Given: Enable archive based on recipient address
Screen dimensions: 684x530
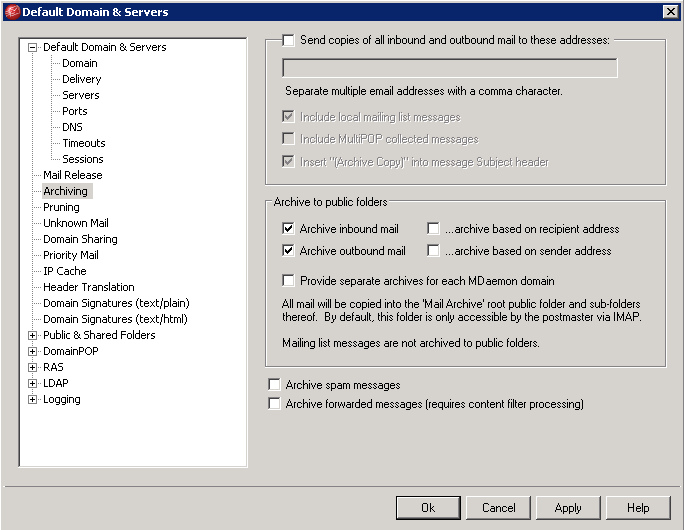Looking at the screenshot, I should (433, 229).
